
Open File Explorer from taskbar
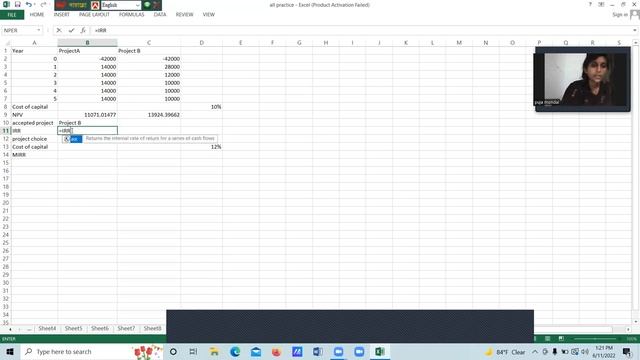[x=214, y=351]
